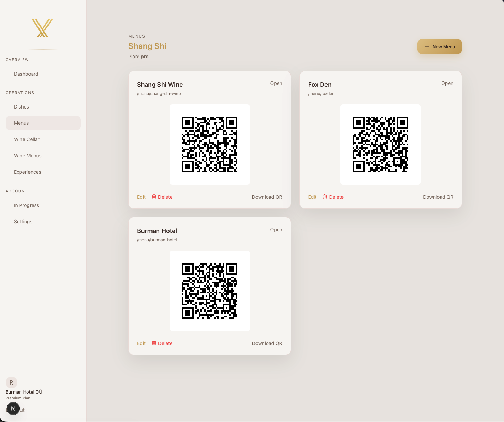Click the /menu/shang-shi-wine path text

[x=159, y=94]
